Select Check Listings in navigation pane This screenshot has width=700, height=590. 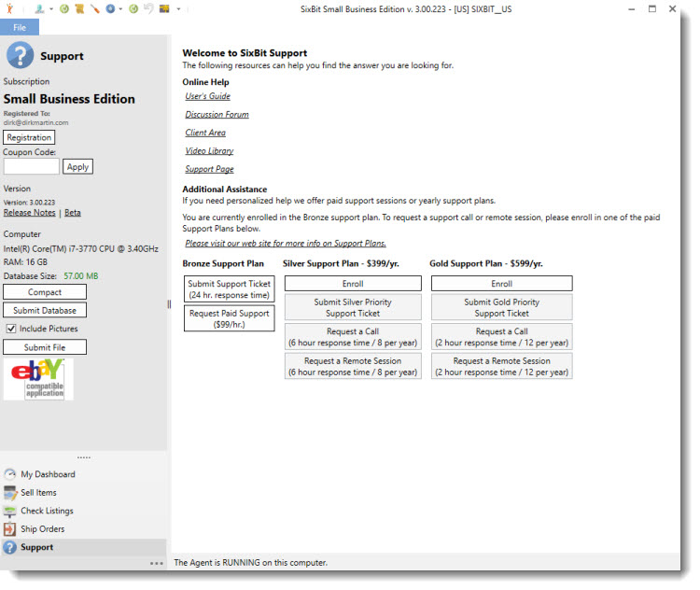coord(47,511)
